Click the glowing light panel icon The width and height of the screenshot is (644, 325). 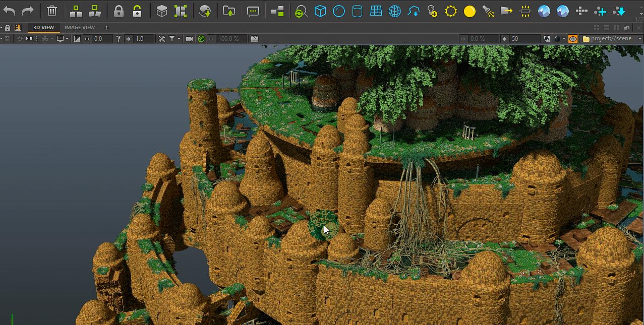click(x=525, y=11)
